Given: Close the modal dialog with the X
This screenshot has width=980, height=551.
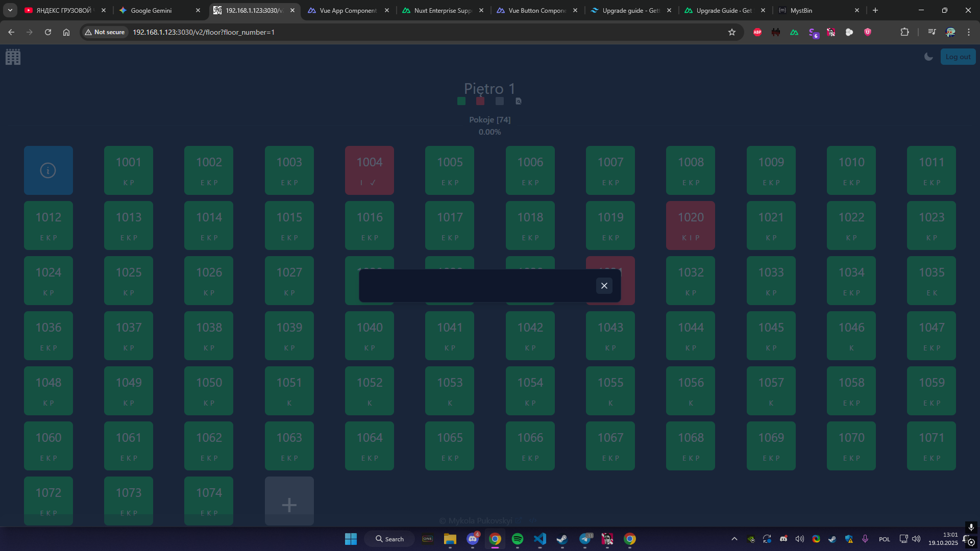Looking at the screenshot, I should (604, 286).
